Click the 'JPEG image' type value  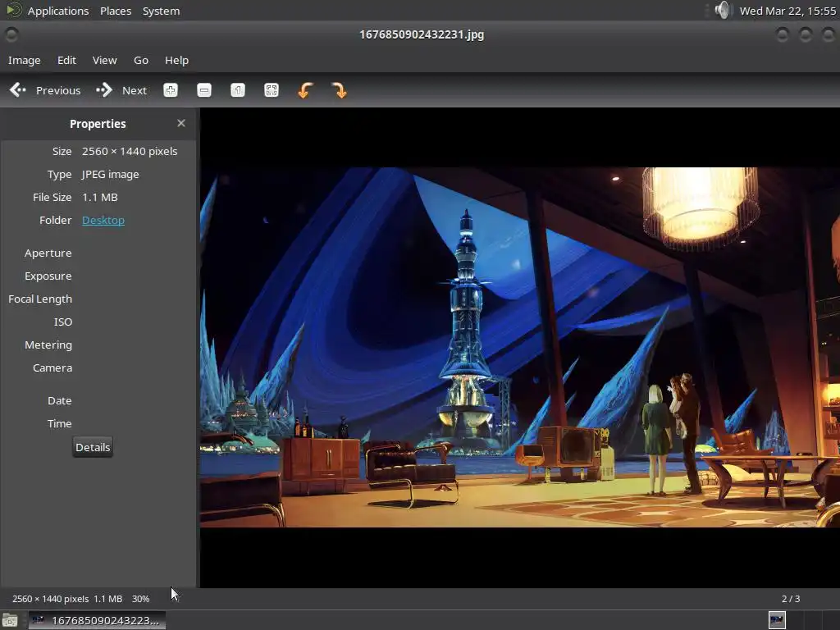coord(111,175)
